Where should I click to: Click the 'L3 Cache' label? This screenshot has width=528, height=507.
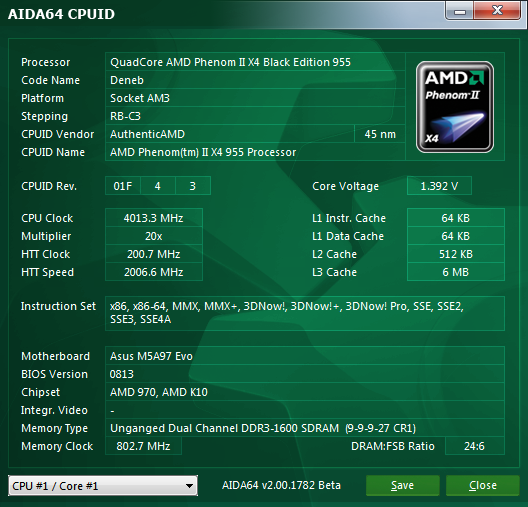[334, 272]
